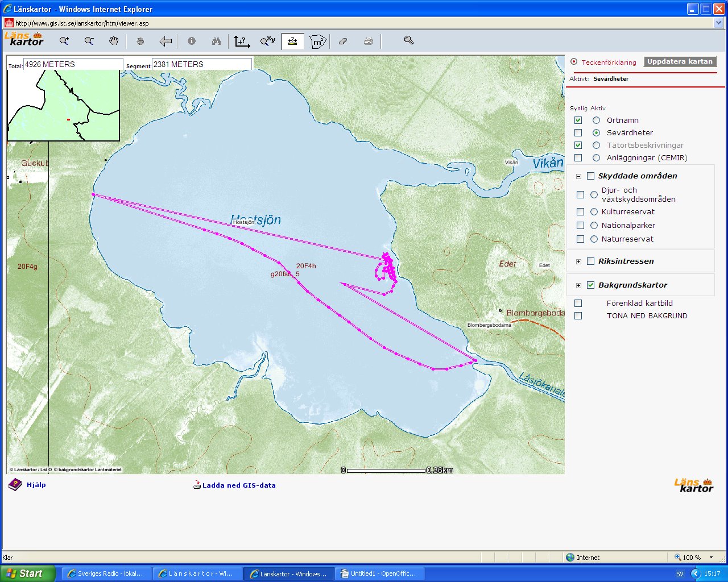This screenshot has height=582, width=728.
Task: Set Anläggningar (CEMIR) as active layer
Action: click(596, 158)
